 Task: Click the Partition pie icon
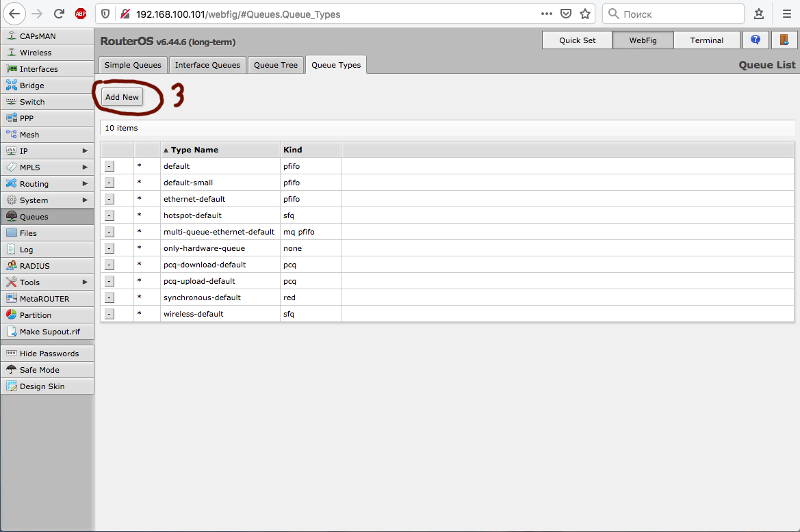point(11,315)
